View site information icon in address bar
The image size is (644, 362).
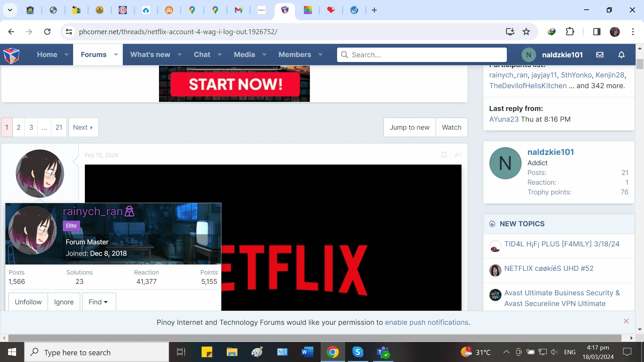tap(69, 32)
